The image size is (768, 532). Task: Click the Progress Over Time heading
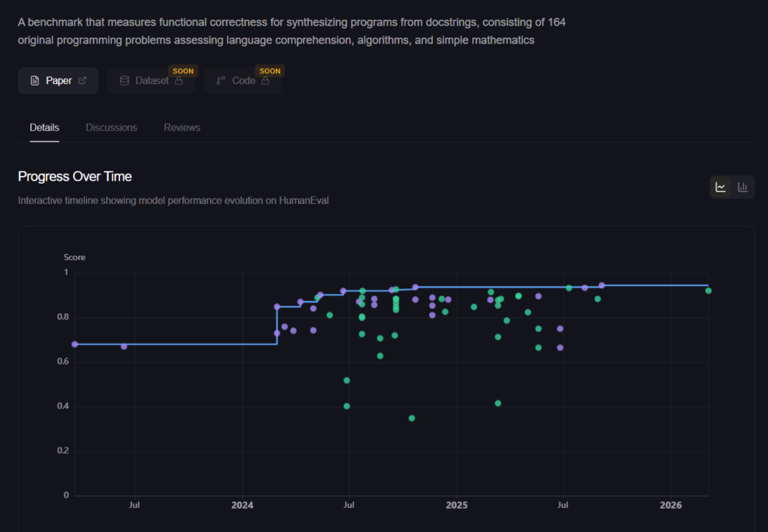click(x=75, y=177)
